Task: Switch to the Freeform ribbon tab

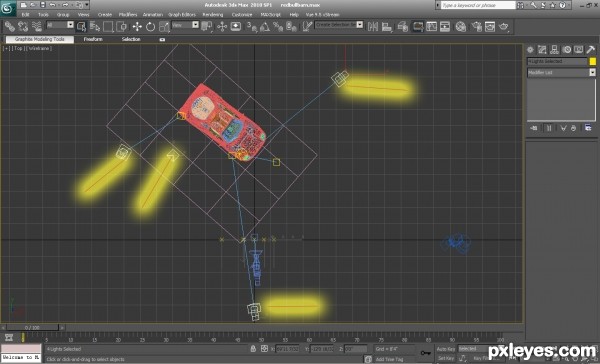Action: pyautogui.click(x=93, y=39)
